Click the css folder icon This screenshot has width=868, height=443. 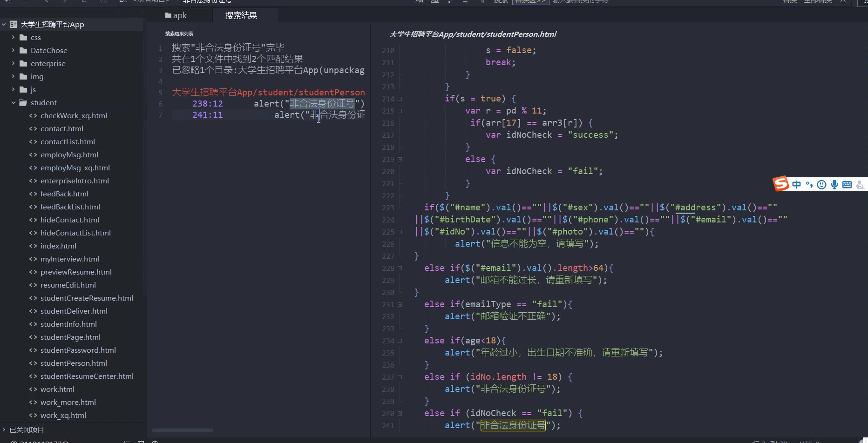[x=23, y=37]
